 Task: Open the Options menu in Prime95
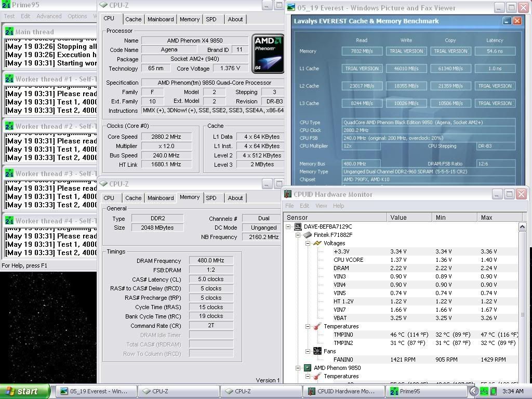click(x=77, y=16)
